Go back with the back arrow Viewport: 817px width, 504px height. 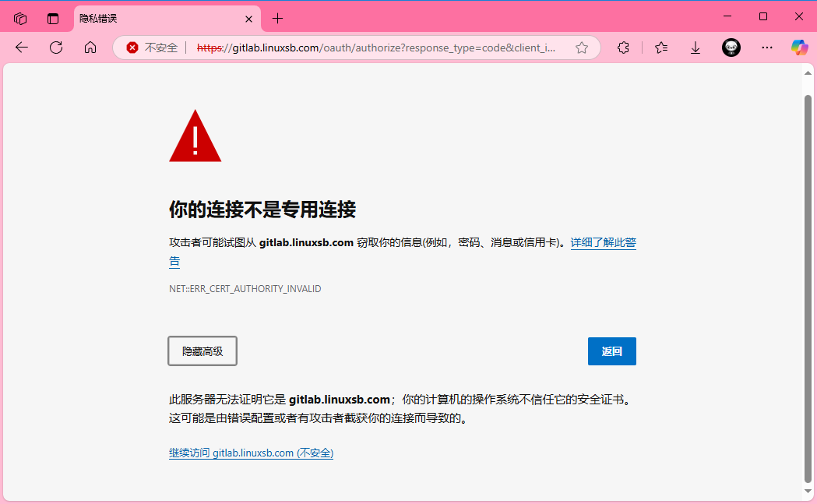pos(21,48)
